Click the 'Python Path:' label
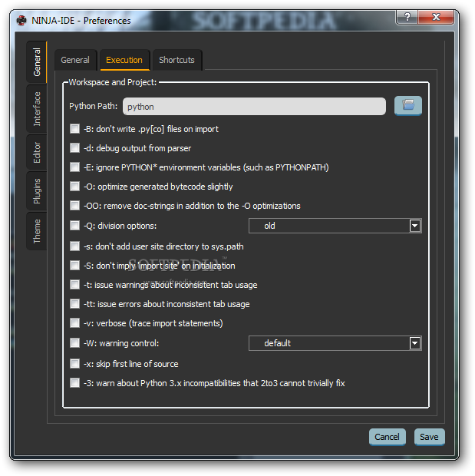Viewport: 475px width, 476px height. click(93, 106)
